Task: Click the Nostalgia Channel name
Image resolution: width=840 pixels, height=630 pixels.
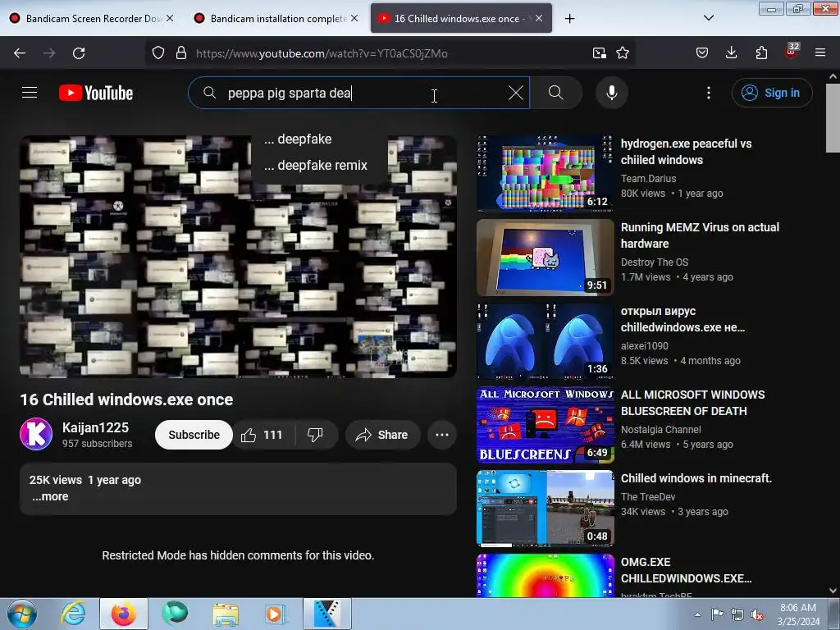Action: pos(660,429)
